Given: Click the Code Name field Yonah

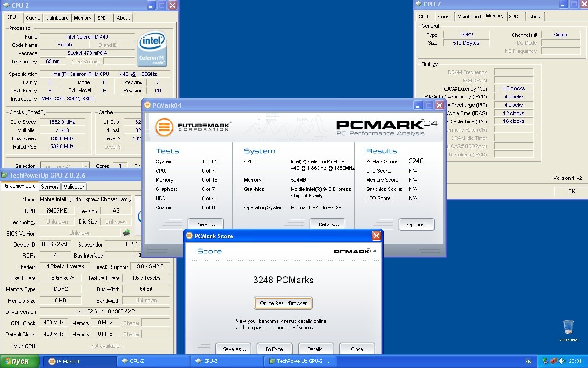Looking at the screenshot, I should pos(64,45).
